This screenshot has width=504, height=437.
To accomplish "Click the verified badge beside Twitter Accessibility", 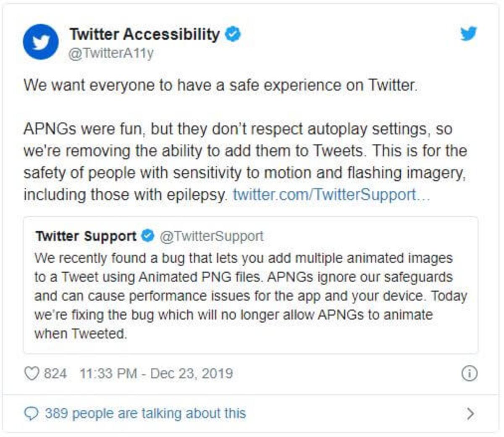I will coord(233,35).
